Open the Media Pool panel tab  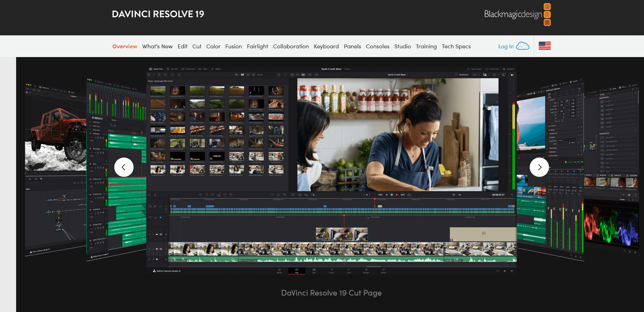(x=156, y=69)
